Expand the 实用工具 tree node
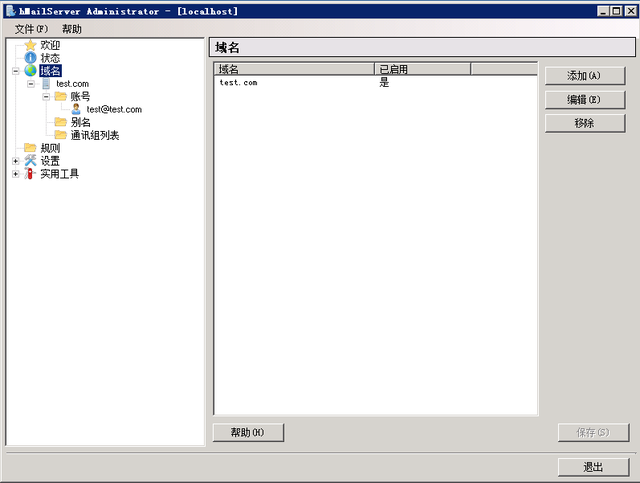 click(16, 174)
